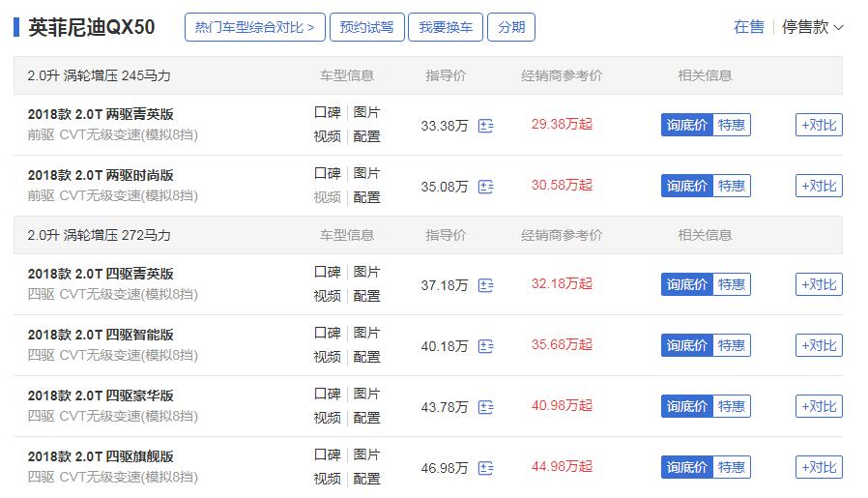868x498 pixels.
Task: Open price calculator icon beside 37.18万
Action: (485, 285)
